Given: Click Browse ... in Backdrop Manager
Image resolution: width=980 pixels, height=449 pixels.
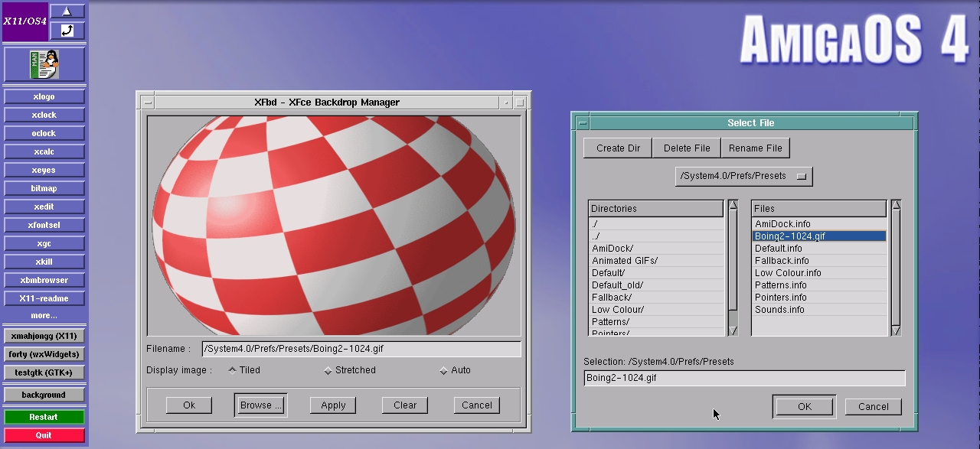Looking at the screenshot, I should tap(260, 405).
